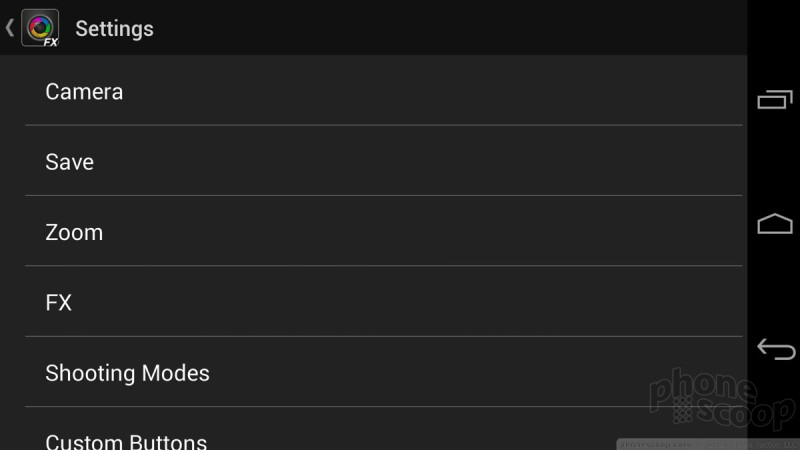Select the Zoom settings entry
The image size is (800, 450).
click(x=384, y=231)
